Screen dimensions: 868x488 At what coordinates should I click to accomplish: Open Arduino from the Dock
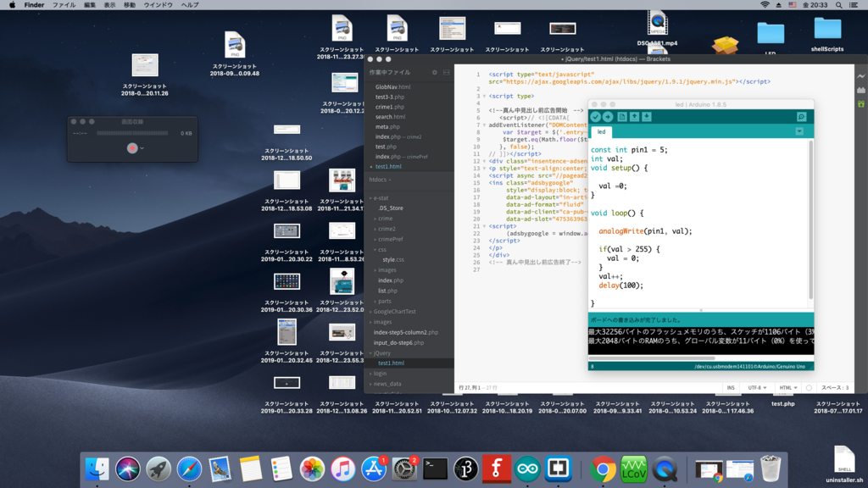527,469
